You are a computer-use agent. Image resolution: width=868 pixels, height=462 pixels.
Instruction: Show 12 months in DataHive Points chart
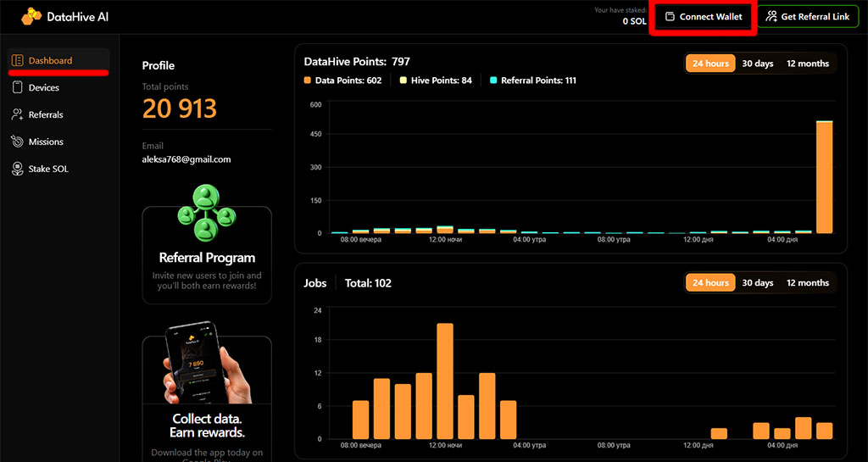[807, 64]
